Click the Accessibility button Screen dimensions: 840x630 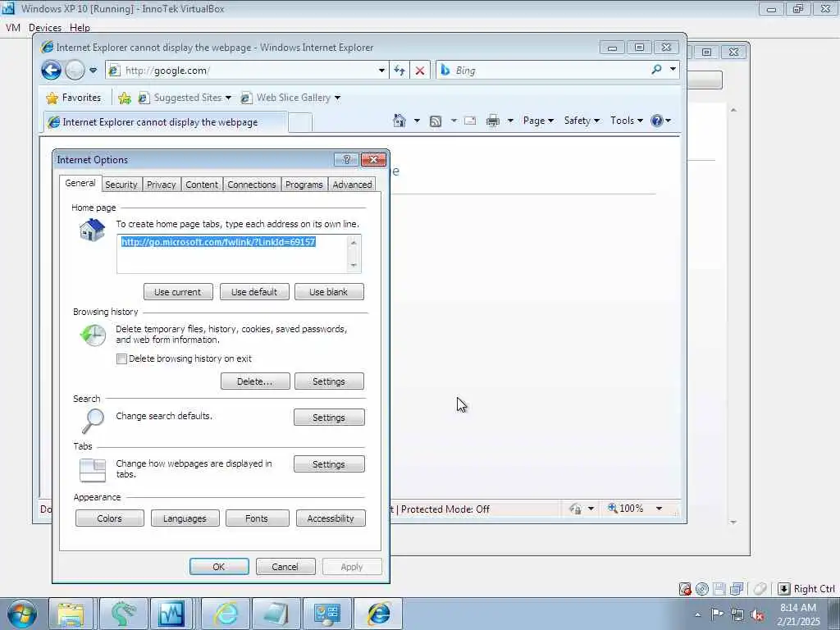331,518
